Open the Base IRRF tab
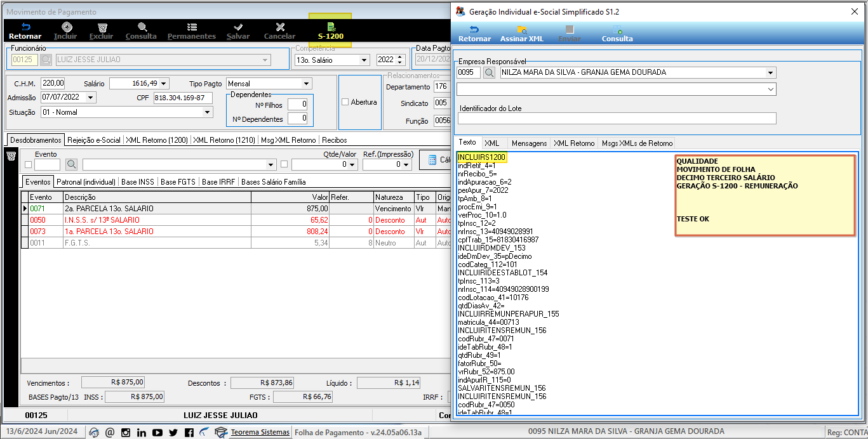The height and width of the screenshot is (439, 868). 218,182
